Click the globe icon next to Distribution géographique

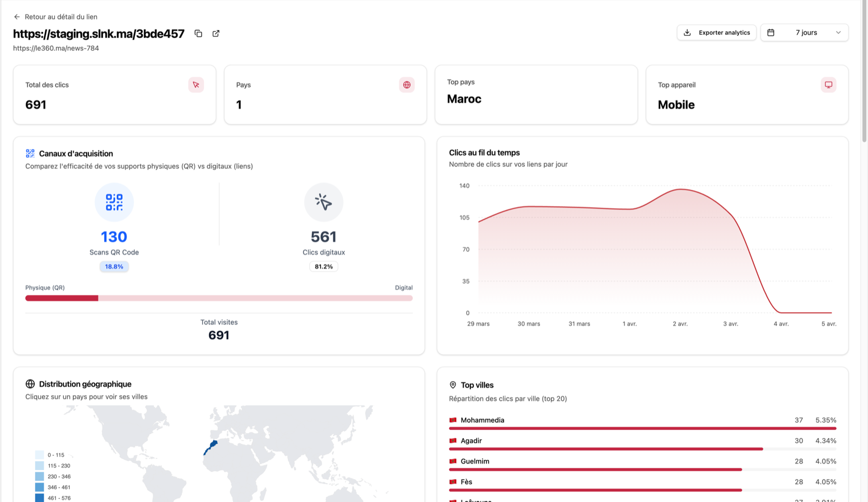click(x=29, y=384)
